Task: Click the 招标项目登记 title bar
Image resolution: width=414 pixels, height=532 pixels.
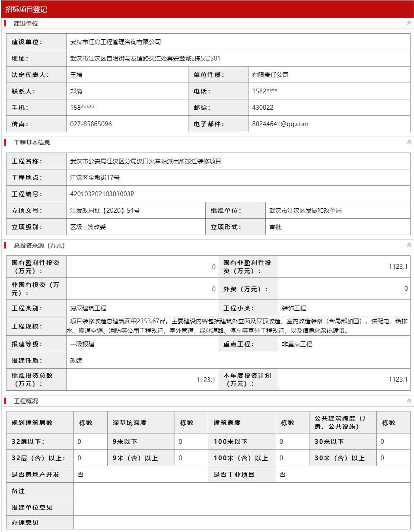Action: point(26,9)
